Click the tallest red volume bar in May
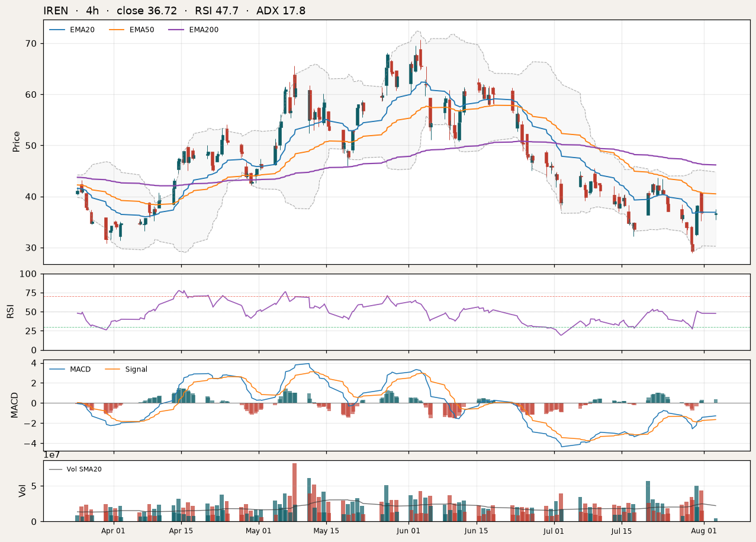 coord(294,492)
